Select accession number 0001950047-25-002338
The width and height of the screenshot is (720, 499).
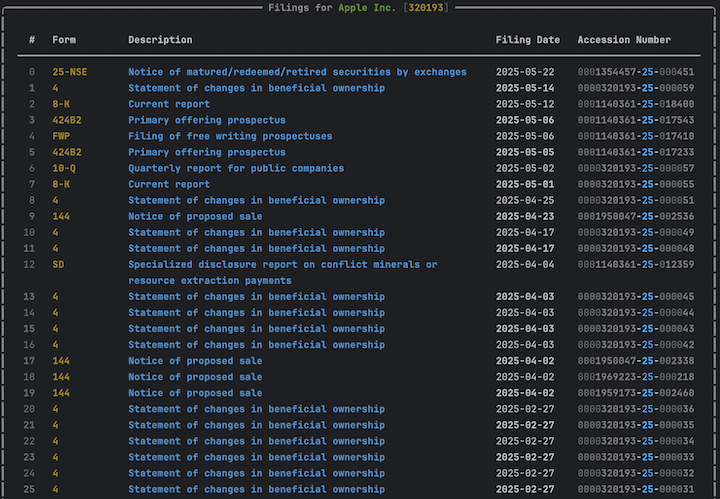point(636,361)
